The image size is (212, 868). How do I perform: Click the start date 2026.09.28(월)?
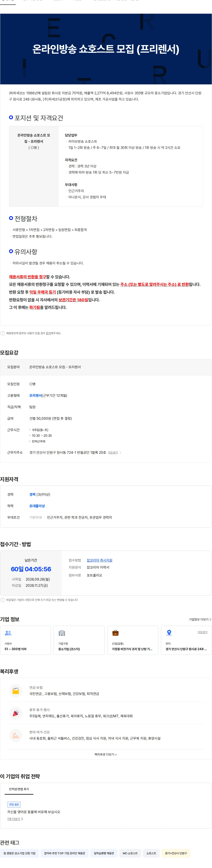[37, 579]
